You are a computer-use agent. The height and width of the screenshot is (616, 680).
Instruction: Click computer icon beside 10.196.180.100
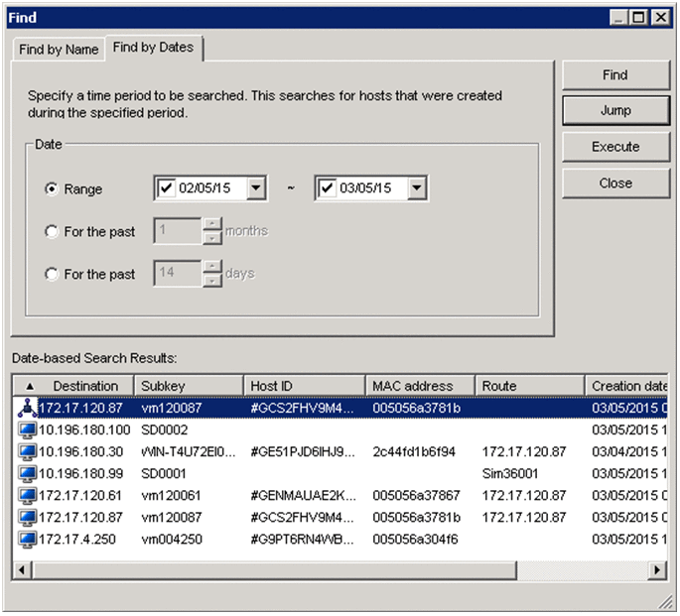click(x=28, y=430)
